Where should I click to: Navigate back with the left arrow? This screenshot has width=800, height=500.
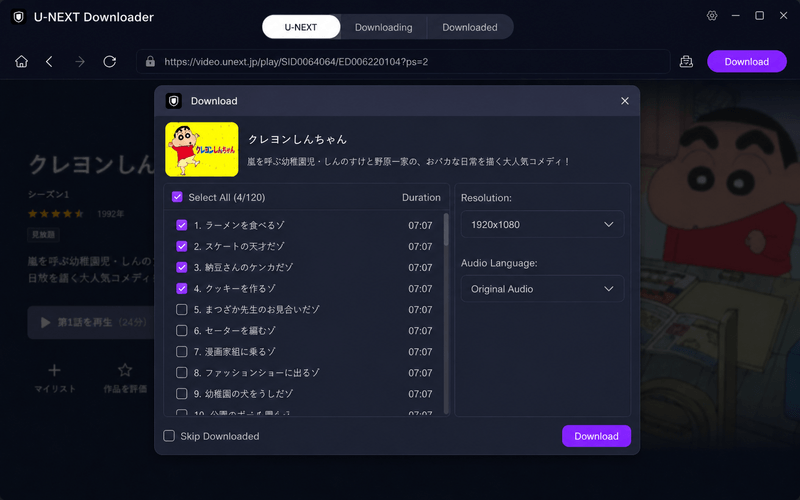pyautogui.click(x=49, y=62)
